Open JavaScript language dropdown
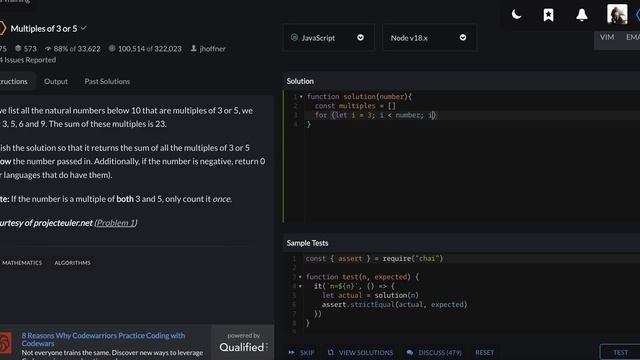This screenshot has width=640, height=360. [328, 38]
